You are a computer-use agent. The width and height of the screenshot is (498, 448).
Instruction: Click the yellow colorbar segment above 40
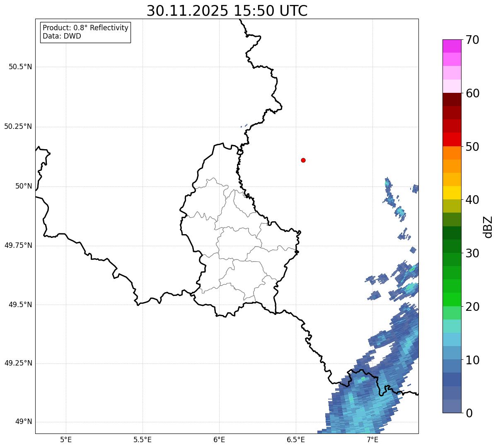click(x=452, y=193)
